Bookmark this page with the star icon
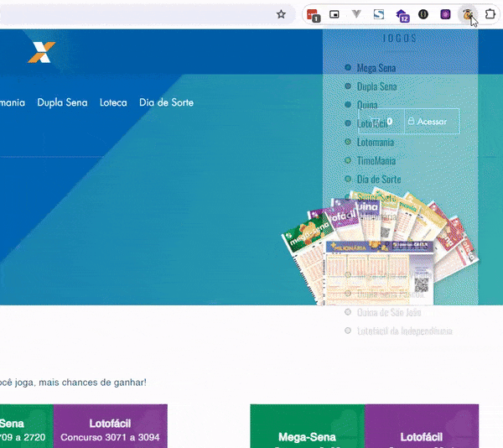The height and width of the screenshot is (448, 503). [x=281, y=14]
